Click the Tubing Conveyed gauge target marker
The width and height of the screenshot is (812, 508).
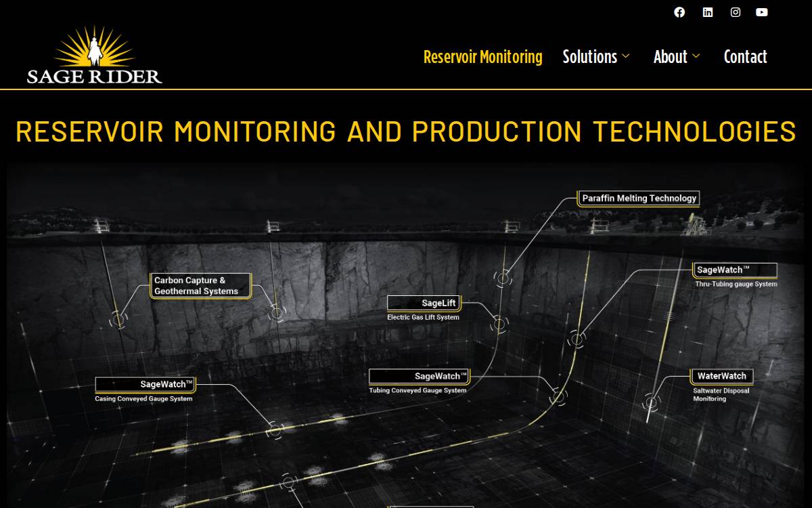click(558, 397)
